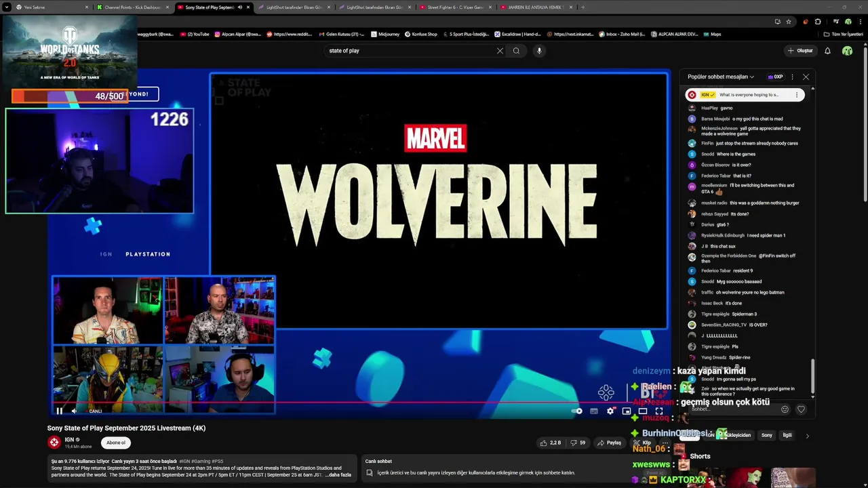
Task: Close the Sony State of Play tab
Action: pos(248,7)
